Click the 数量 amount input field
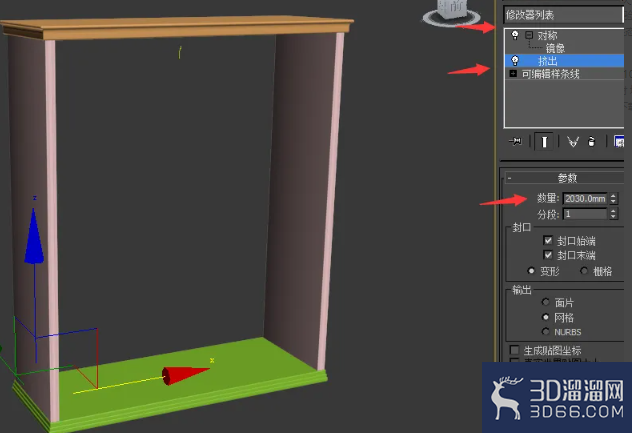This screenshot has width=632, height=433. pyautogui.click(x=585, y=198)
